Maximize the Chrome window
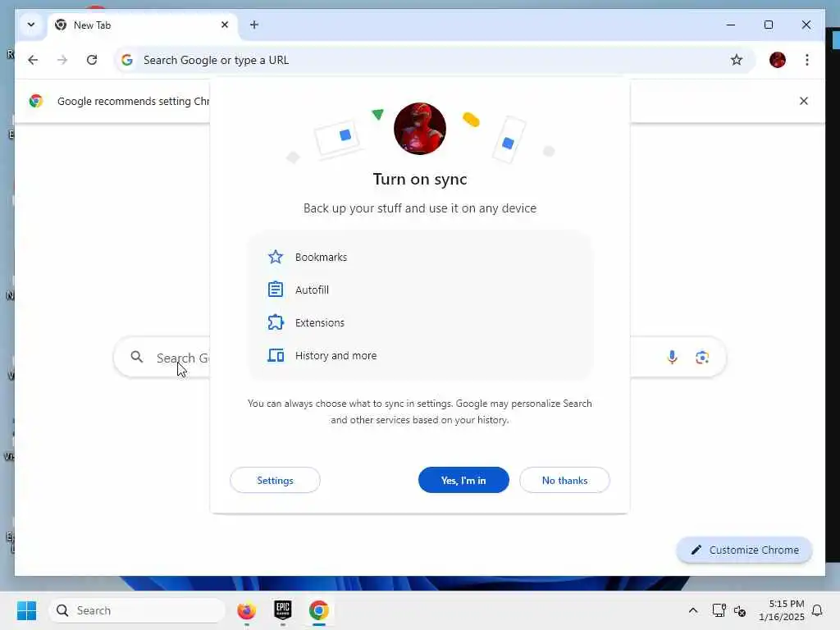Image resolution: width=840 pixels, height=630 pixels. point(768,25)
